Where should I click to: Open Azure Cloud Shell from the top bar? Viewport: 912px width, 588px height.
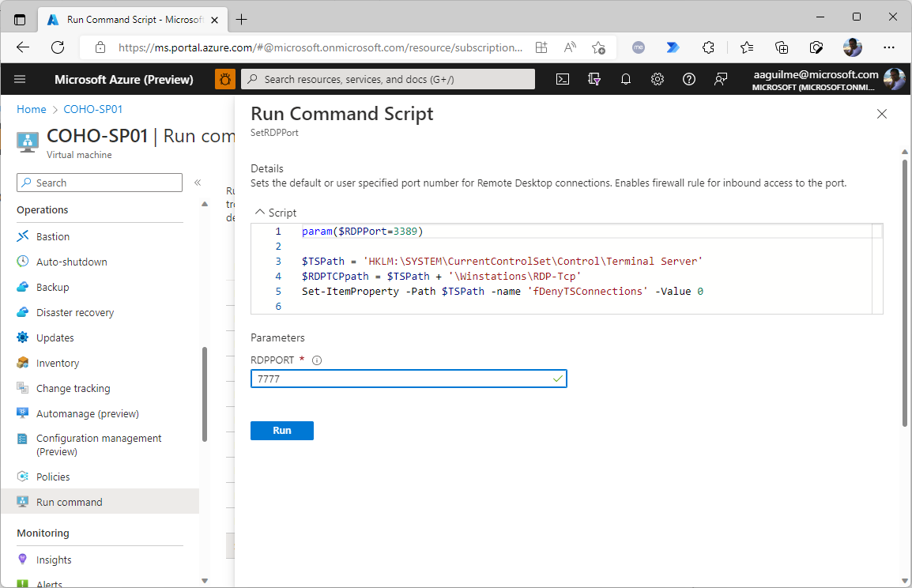[563, 79]
